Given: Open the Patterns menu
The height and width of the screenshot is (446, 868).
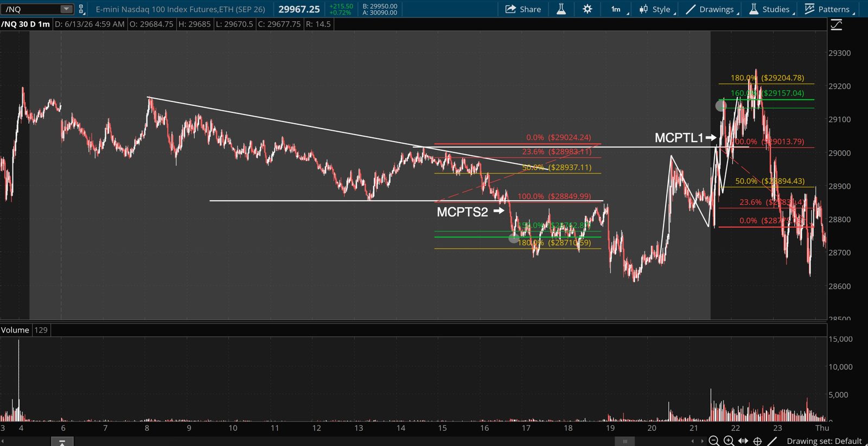Looking at the screenshot, I should (829, 9).
